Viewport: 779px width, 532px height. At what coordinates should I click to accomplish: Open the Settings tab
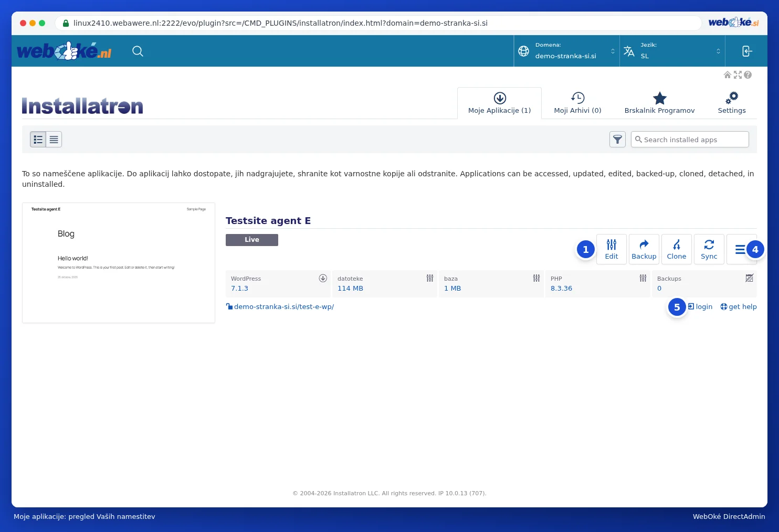[x=732, y=103]
